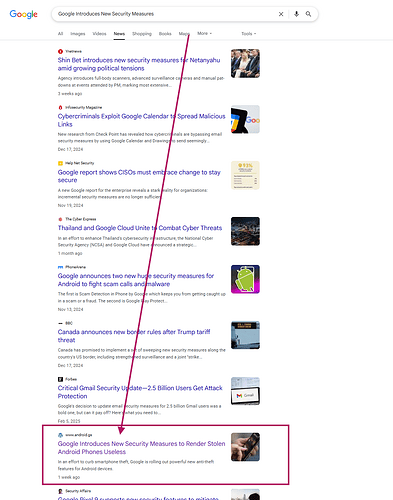Open the Tools dropdown
Screen dimensions: 393x500
[x=249, y=34]
